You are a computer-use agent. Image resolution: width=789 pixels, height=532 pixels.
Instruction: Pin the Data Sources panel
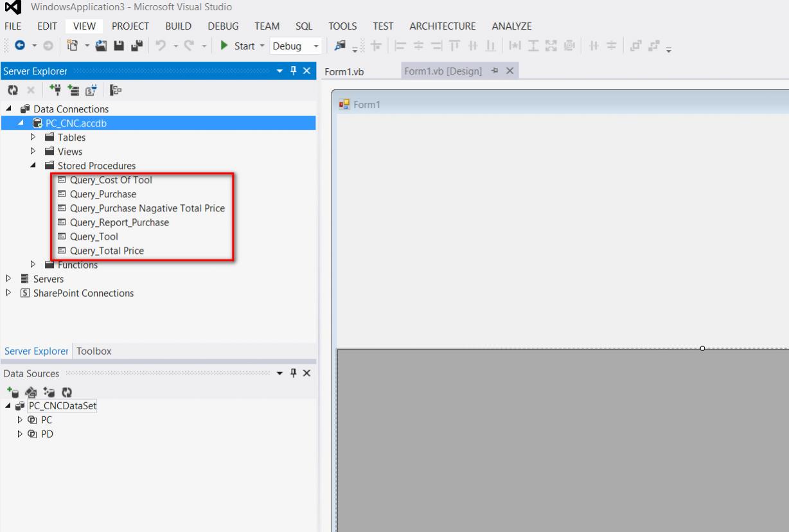294,373
